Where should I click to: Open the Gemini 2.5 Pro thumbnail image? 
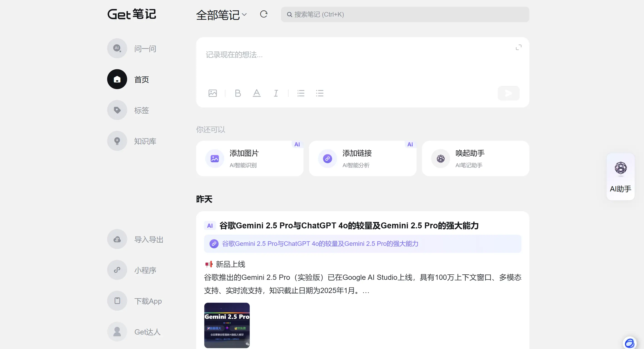227,325
